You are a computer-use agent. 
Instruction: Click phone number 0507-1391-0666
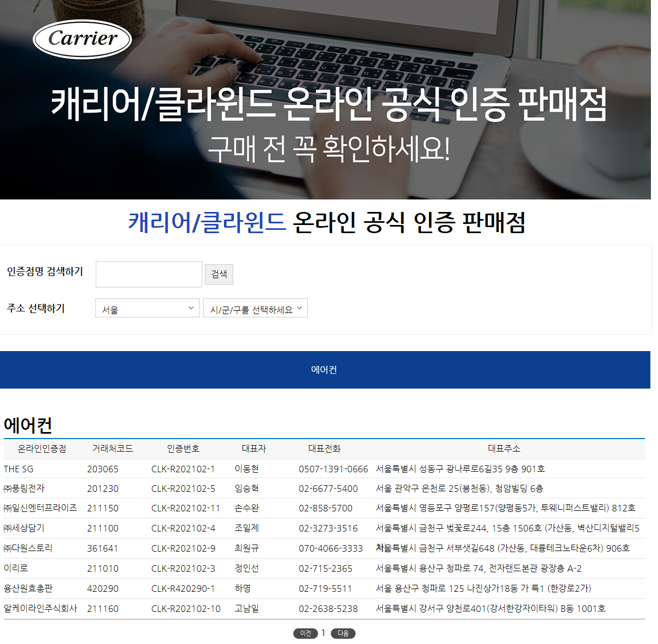(x=333, y=469)
